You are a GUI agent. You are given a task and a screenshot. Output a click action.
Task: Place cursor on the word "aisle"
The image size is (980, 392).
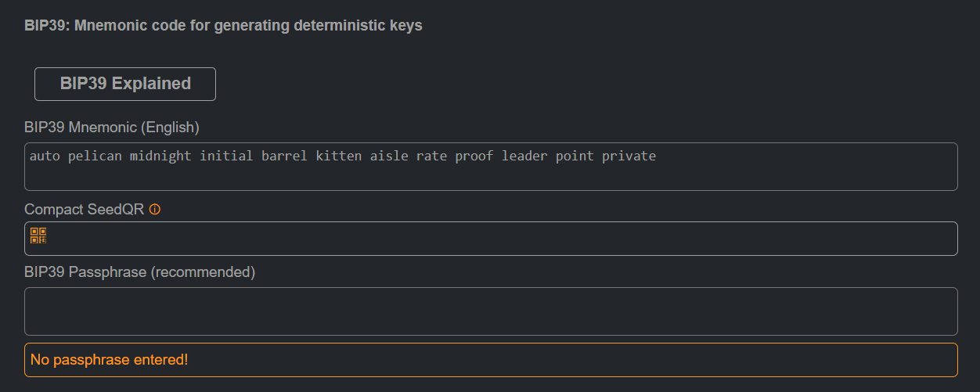point(389,156)
